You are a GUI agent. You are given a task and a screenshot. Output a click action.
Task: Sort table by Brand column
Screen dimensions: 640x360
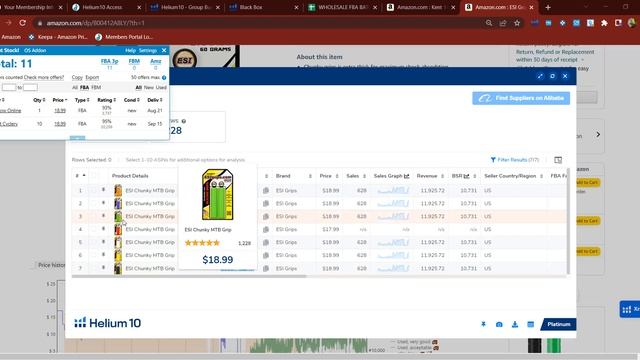point(310,176)
